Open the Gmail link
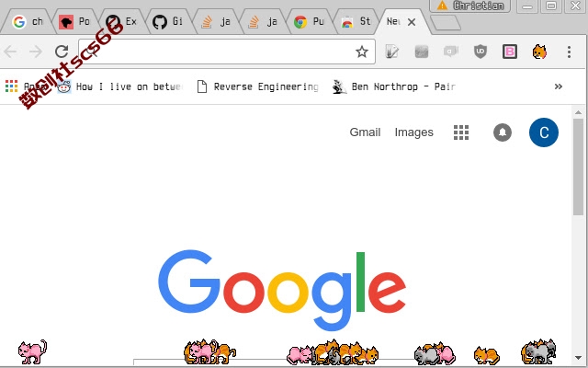Image resolution: width=588 pixels, height=368 pixels. (365, 132)
